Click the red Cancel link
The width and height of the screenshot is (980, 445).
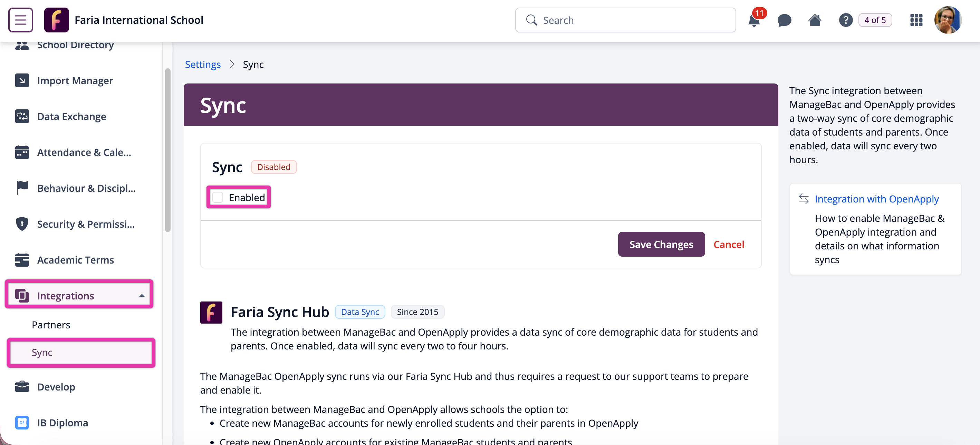(728, 244)
